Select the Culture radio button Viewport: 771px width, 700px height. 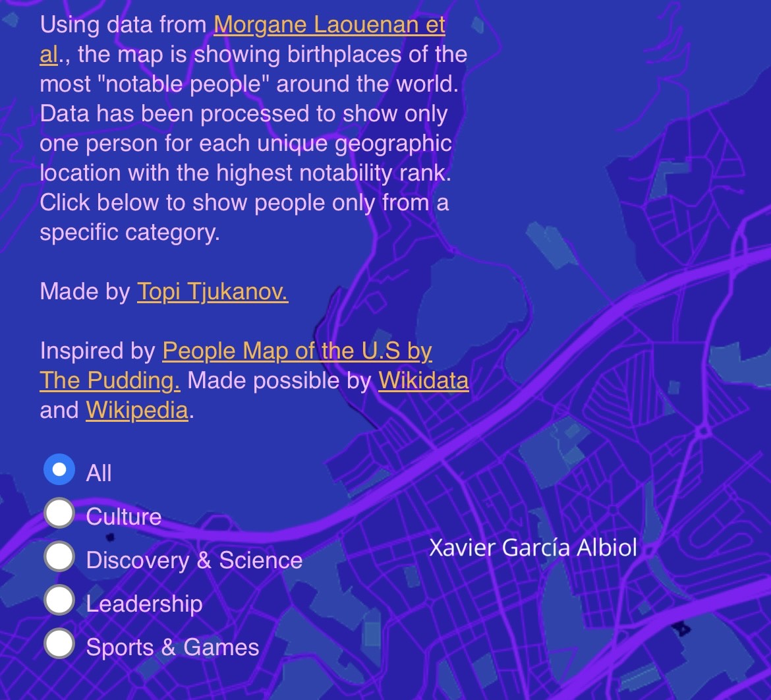[59, 514]
